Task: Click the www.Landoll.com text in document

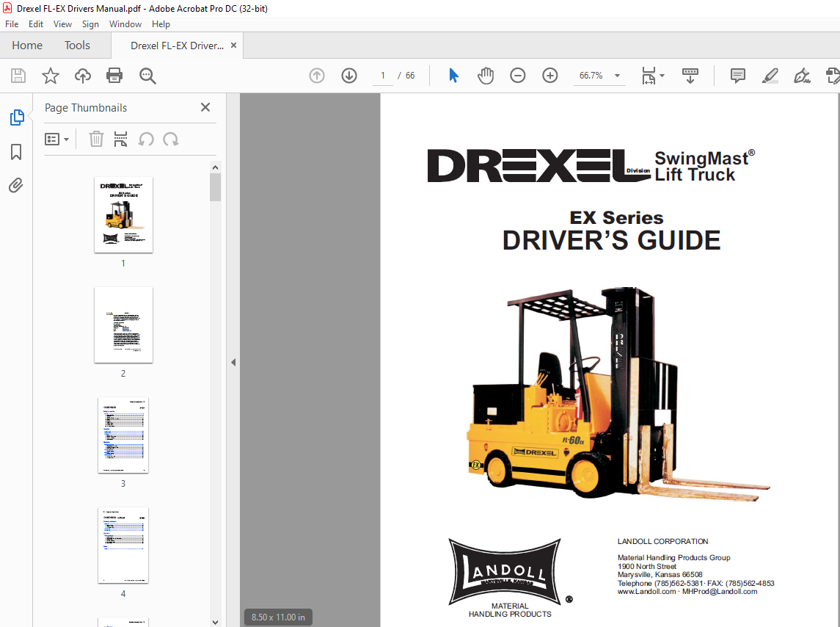Action: click(646, 592)
